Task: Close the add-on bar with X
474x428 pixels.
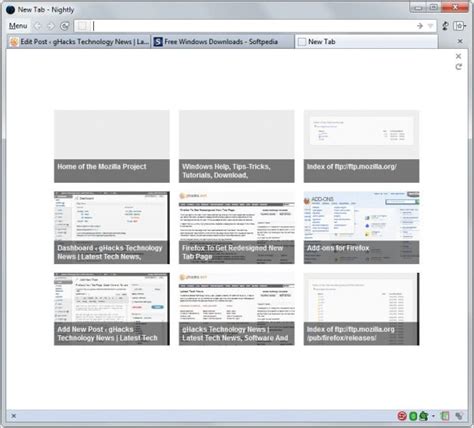Action: point(14,416)
